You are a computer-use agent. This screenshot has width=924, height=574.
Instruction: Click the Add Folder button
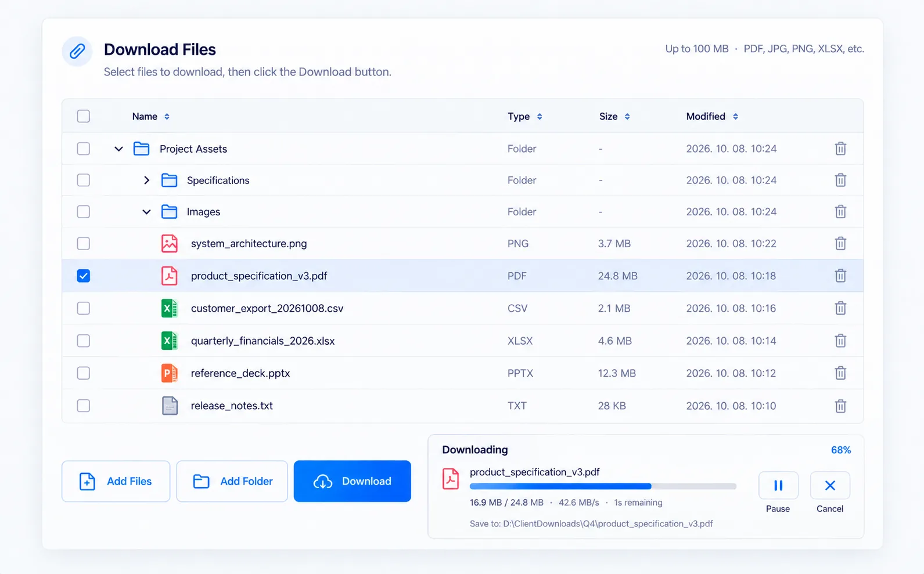232,481
